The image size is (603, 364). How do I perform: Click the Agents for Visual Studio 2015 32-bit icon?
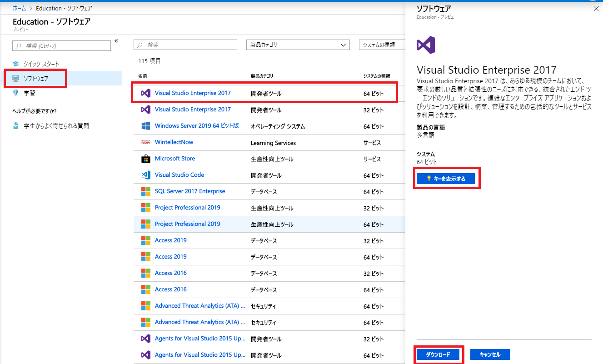click(x=145, y=339)
